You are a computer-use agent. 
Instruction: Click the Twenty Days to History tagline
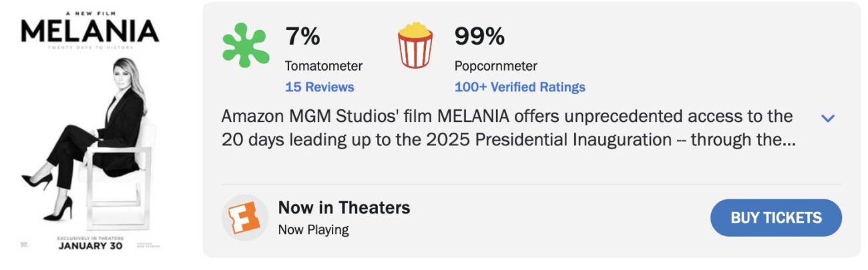click(x=90, y=48)
